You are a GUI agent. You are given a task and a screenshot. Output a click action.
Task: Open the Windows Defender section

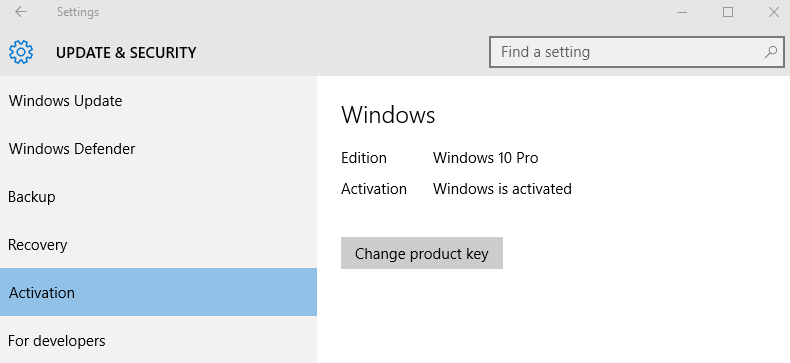point(158,149)
